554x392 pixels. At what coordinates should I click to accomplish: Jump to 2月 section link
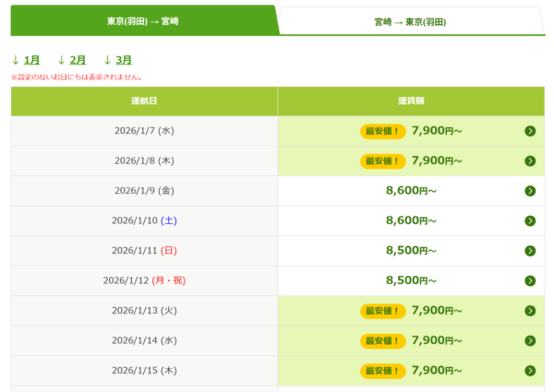(78, 60)
